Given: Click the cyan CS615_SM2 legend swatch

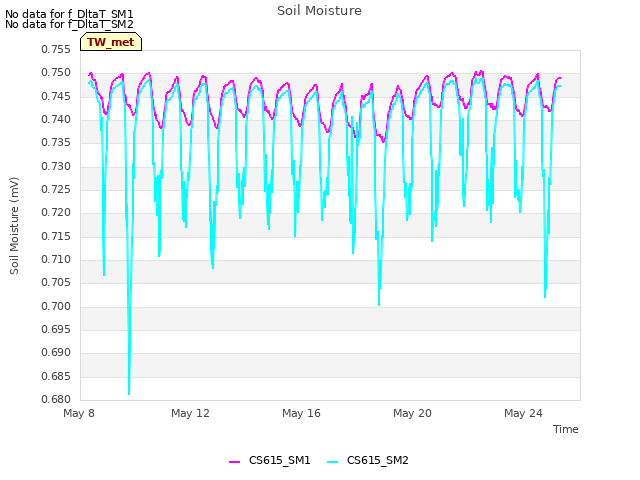Looking at the screenshot, I should [332, 461].
